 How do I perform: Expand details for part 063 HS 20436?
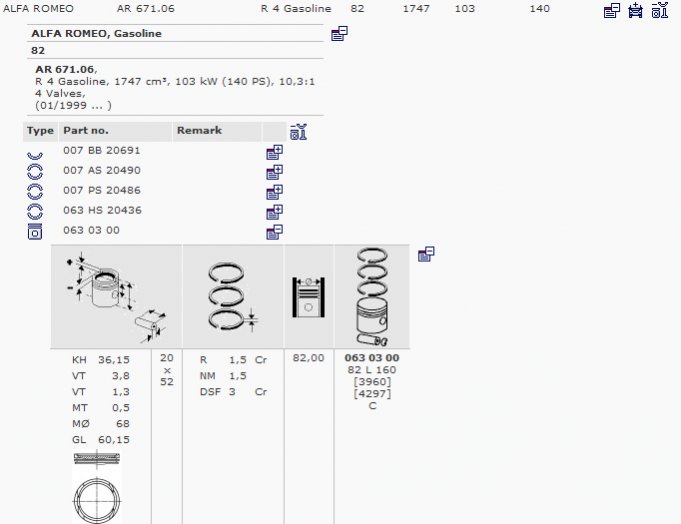pyautogui.click(x=274, y=212)
